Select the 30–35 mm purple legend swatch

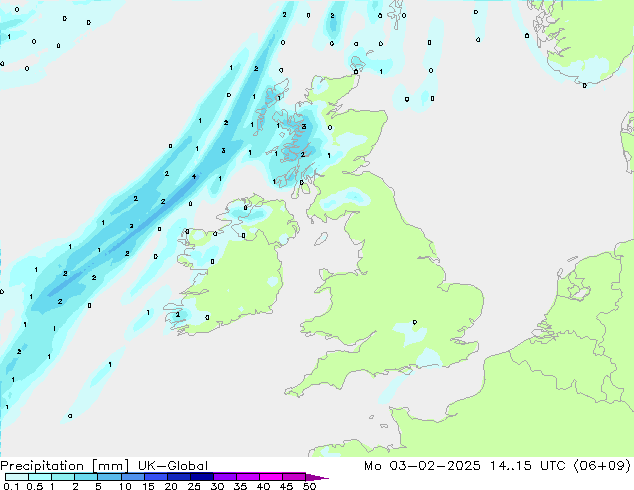tap(225, 477)
